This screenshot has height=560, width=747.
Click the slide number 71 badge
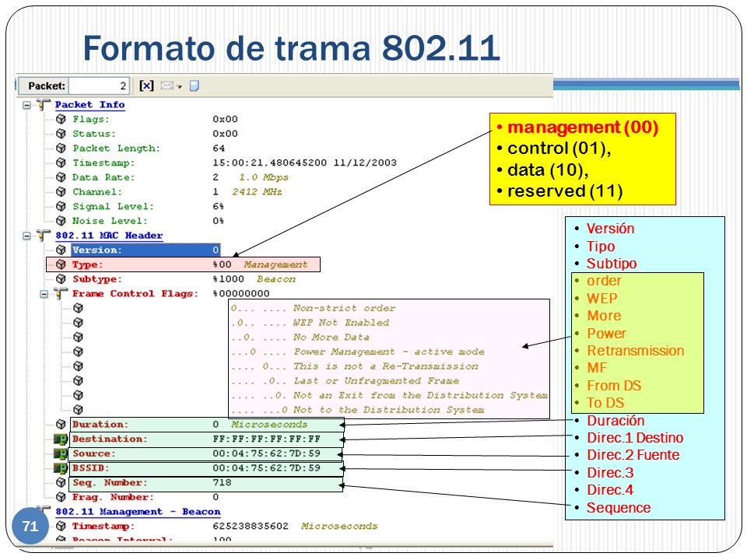pyautogui.click(x=30, y=527)
